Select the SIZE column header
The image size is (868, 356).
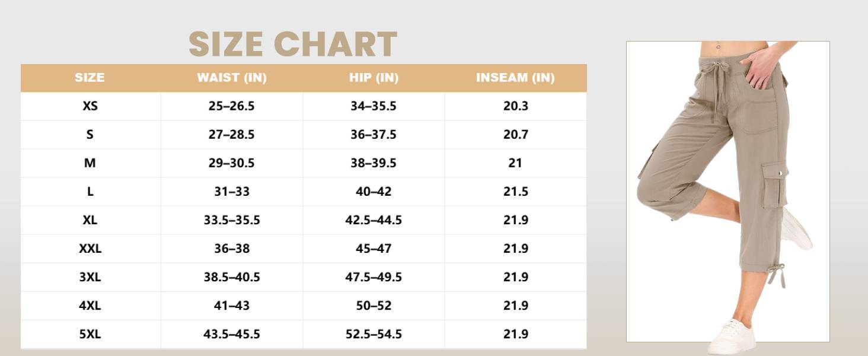pyautogui.click(x=90, y=78)
